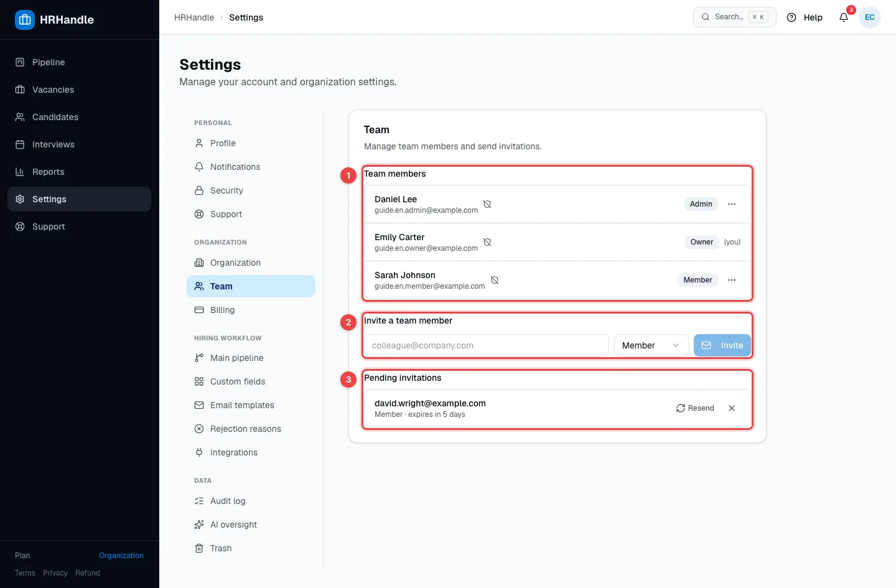The width and height of the screenshot is (896, 588).
Task: Click the shield-off icon beside Sarah Johnson
Action: coord(495,280)
